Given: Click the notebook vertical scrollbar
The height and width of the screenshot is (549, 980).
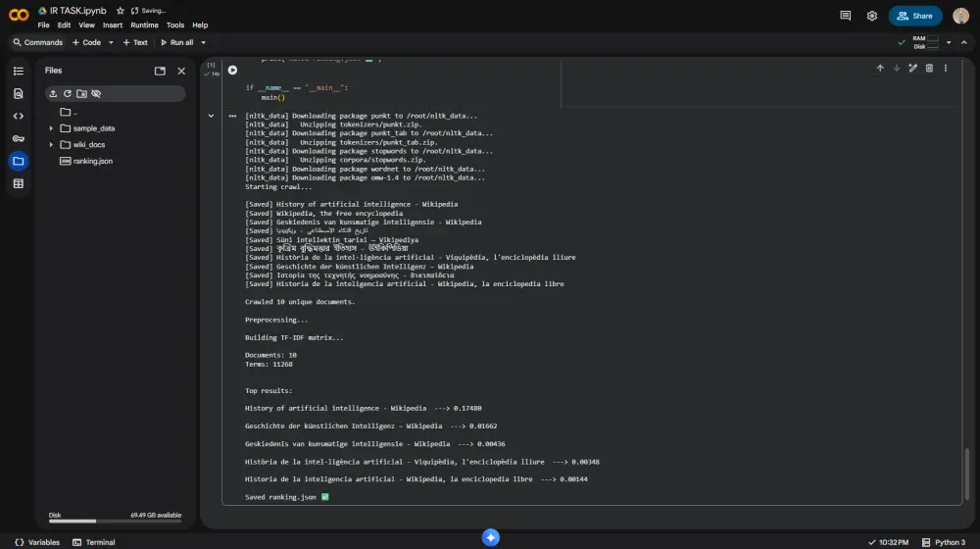Looking at the screenshot, I should coord(967,473).
